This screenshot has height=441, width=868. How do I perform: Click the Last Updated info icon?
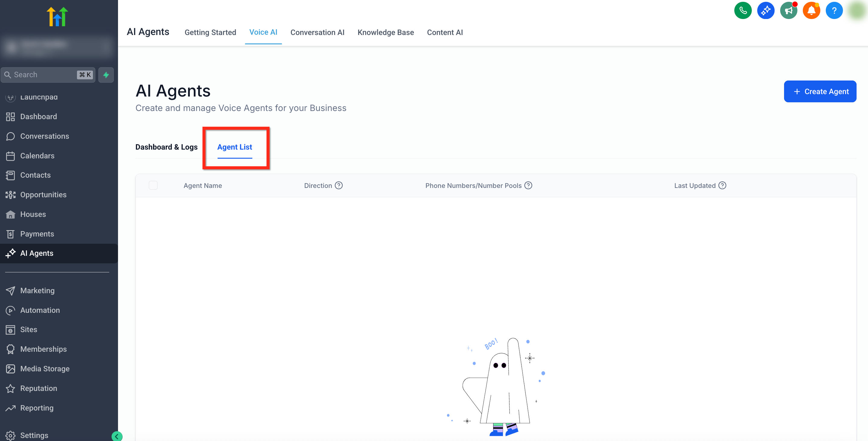coord(722,186)
